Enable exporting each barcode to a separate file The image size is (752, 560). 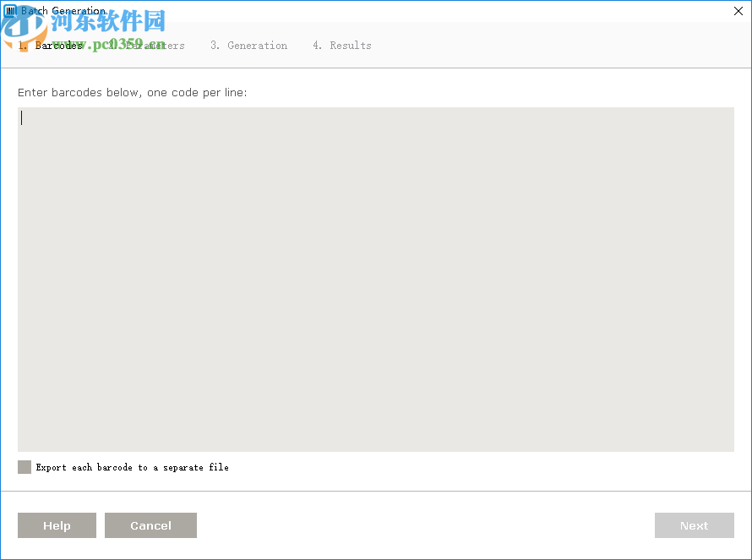coord(24,466)
